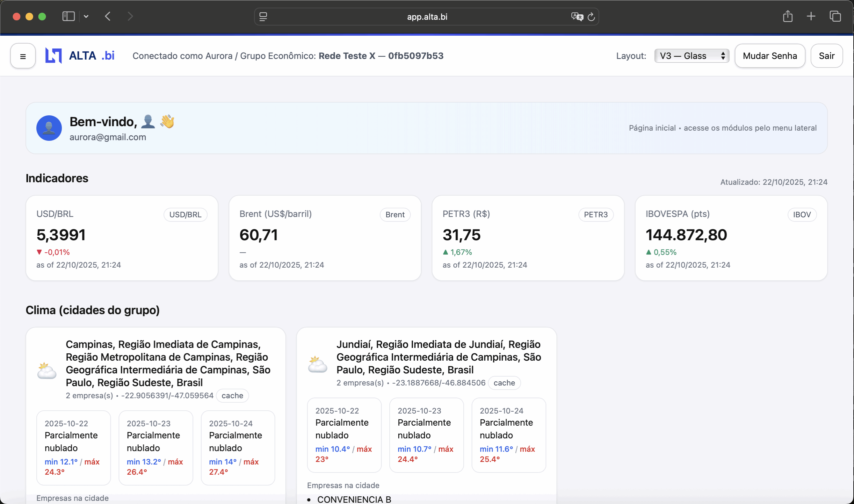Click the user avatar icon
854x504 pixels.
click(49, 128)
